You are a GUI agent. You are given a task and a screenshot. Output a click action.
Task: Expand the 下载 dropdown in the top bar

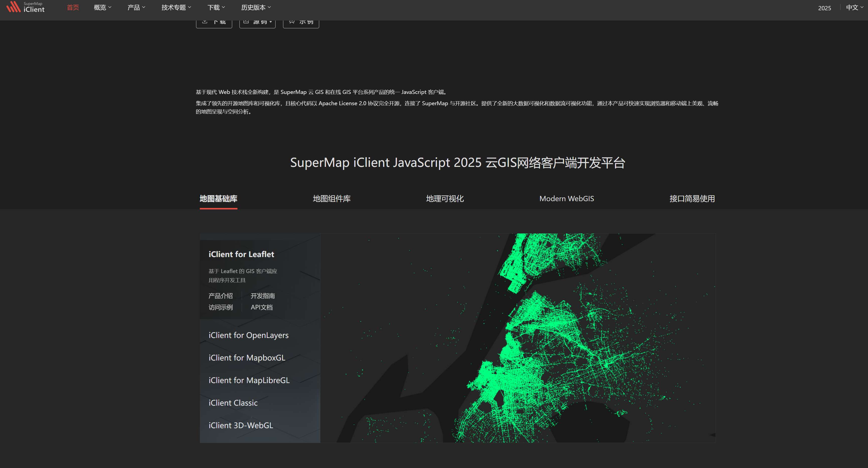pos(216,8)
